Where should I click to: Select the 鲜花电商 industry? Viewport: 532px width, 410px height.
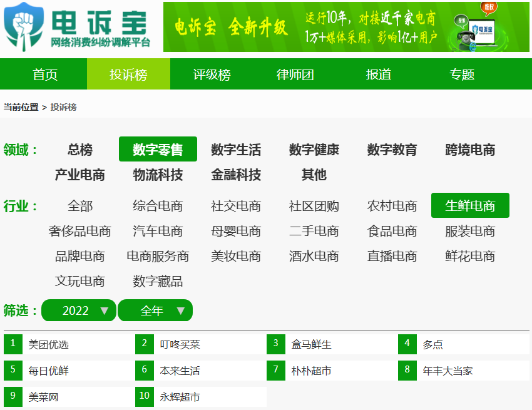coord(470,256)
